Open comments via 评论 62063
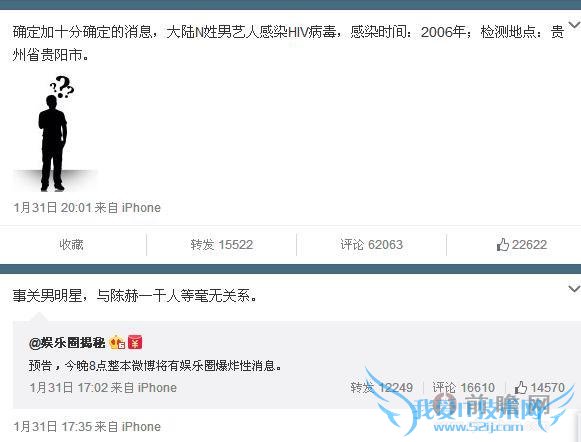The image size is (581, 442). tap(371, 245)
